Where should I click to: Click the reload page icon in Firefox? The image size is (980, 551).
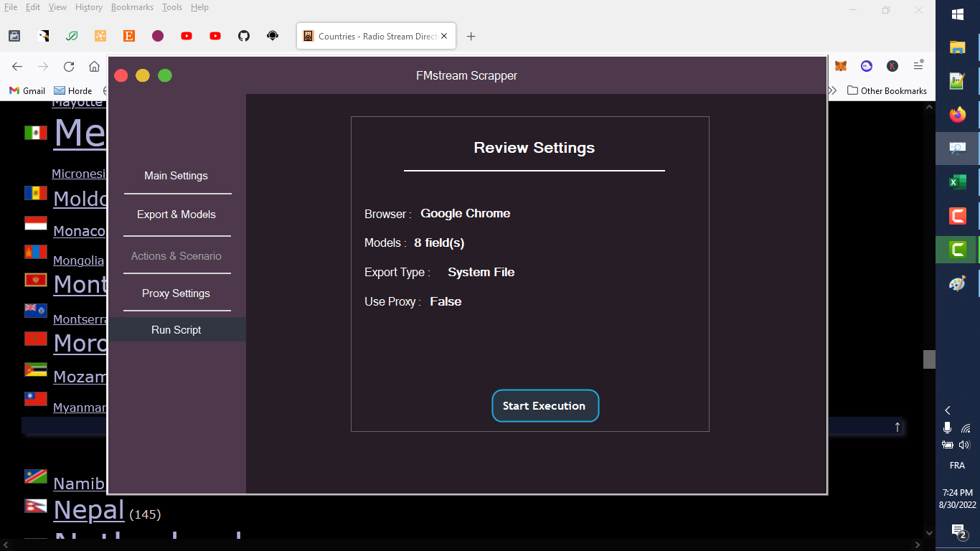coord(68,65)
